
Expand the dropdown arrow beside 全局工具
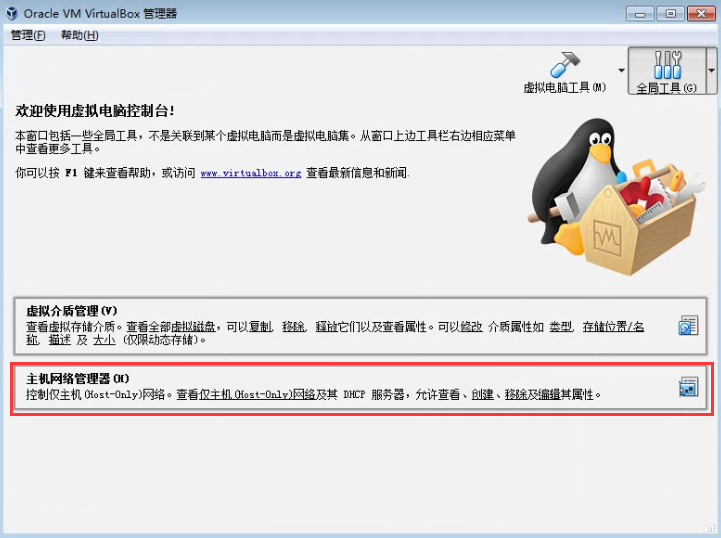[711, 71]
